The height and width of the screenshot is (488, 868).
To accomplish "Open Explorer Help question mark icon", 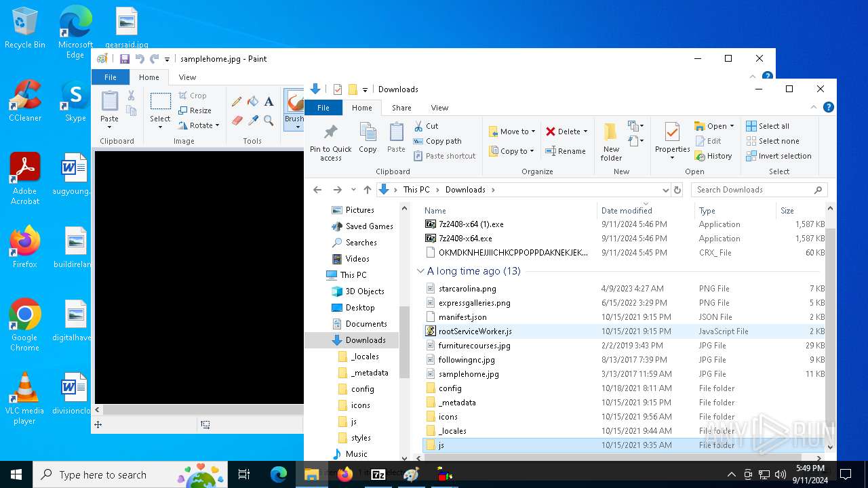I will coord(828,107).
